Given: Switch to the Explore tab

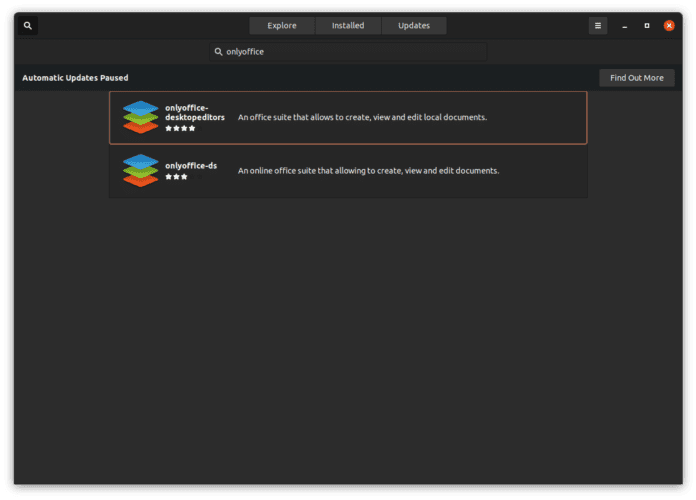Looking at the screenshot, I should pos(282,26).
